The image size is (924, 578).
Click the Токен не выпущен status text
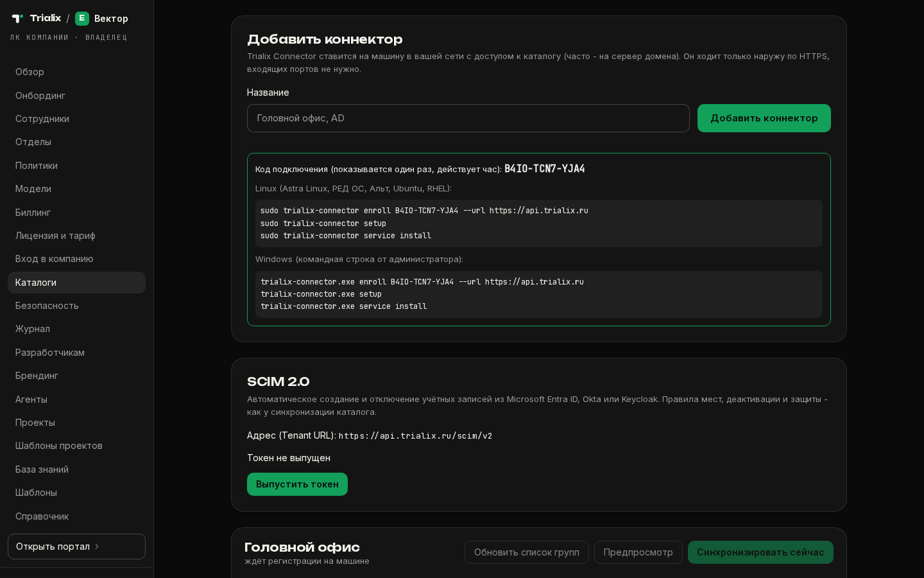pos(289,458)
